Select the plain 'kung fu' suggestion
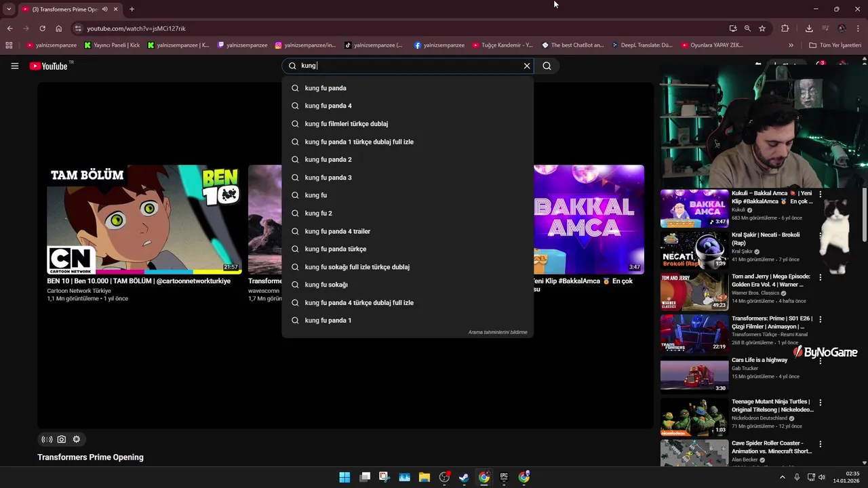 click(408, 195)
